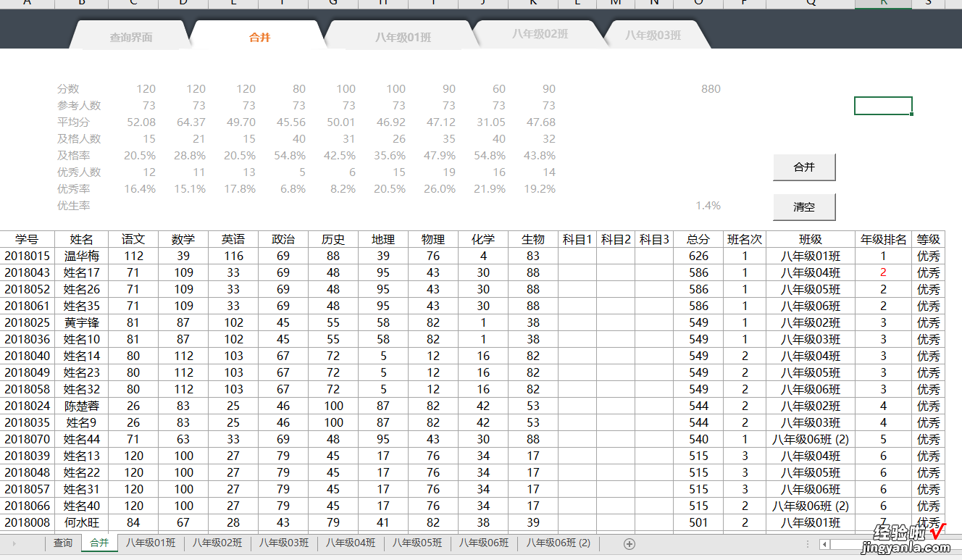Switch to the 八年级03班 top navigation tab
The height and width of the screenshot is (560, 962).
653,35
